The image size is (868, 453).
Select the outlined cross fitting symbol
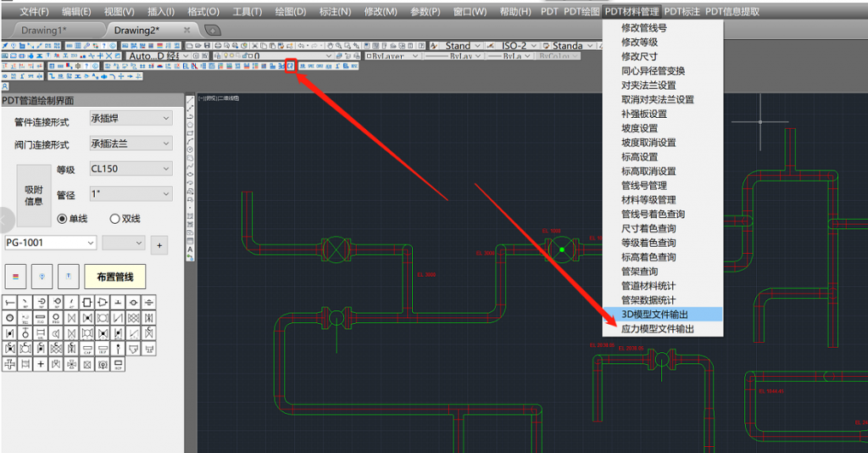(9, 365)
